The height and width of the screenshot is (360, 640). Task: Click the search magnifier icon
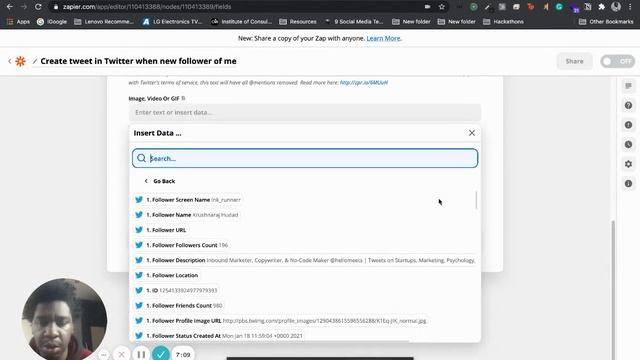141,158
